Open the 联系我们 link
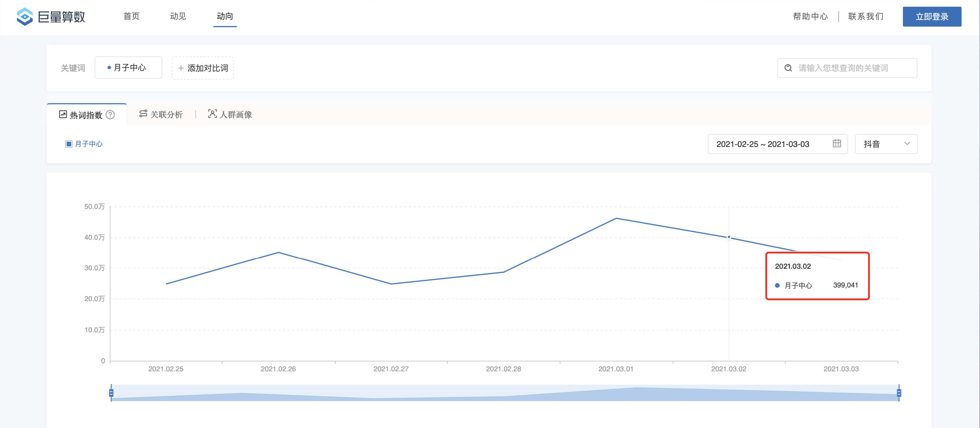Image resolution: width=980 pixels, height=428 pixels. [866, 16]
